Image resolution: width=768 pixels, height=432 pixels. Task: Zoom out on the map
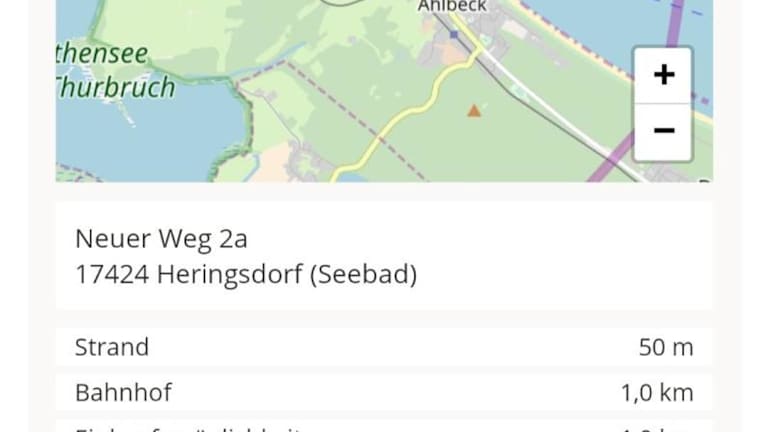point(663,131)
